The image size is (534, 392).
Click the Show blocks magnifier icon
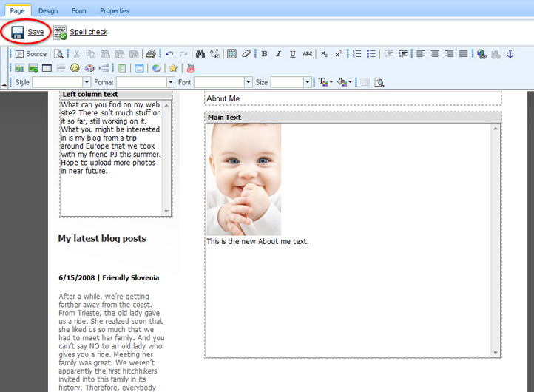[x=379, y=82]
